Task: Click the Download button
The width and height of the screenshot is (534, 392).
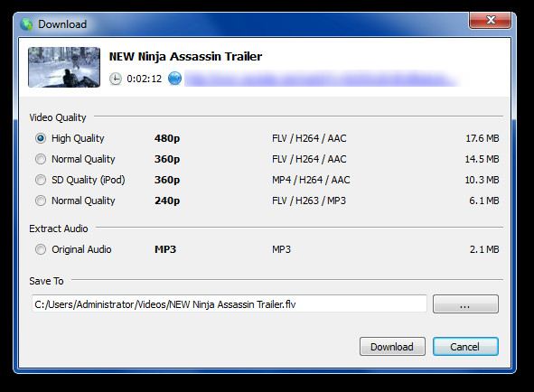Action: 392,346
